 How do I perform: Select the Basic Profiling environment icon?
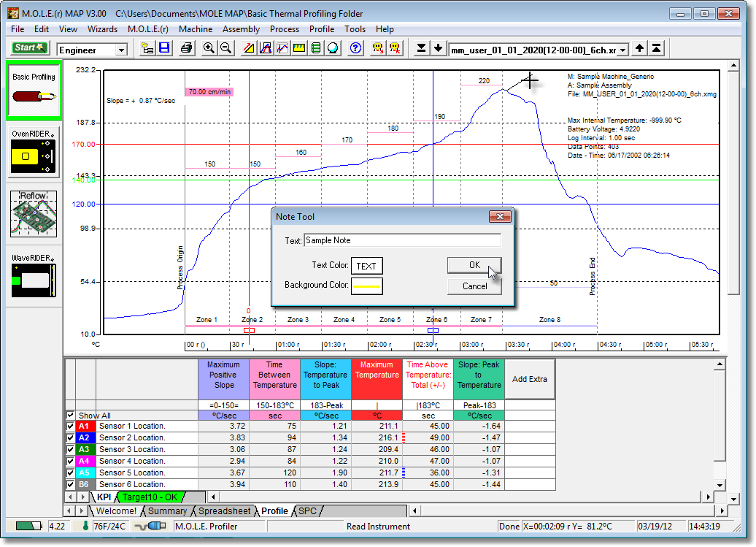click(34, 91)
